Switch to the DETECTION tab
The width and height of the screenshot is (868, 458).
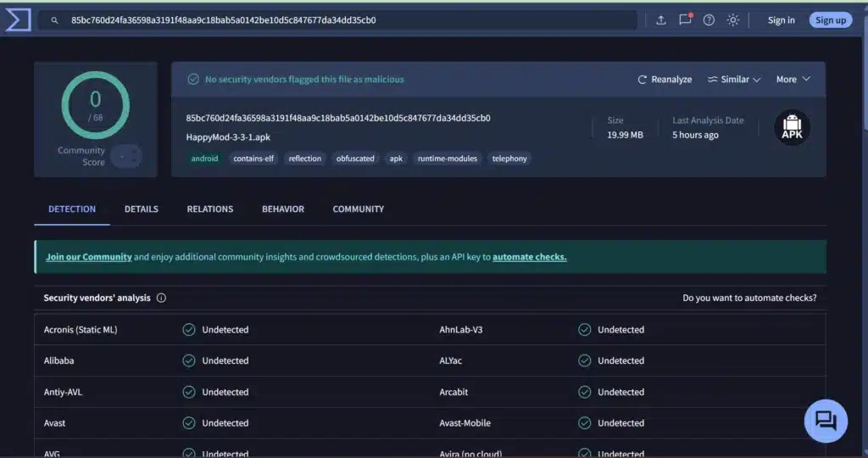click(72, 209)
